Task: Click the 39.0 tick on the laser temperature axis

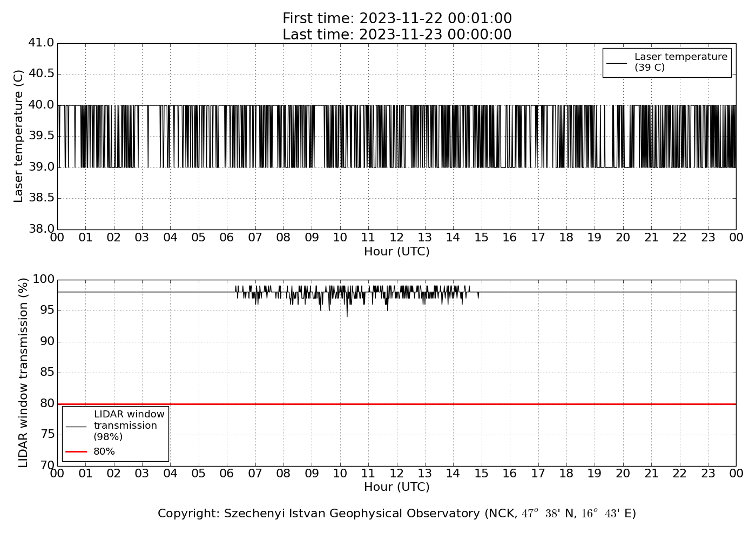Action: pyautogui.click(x=41, y=167)
